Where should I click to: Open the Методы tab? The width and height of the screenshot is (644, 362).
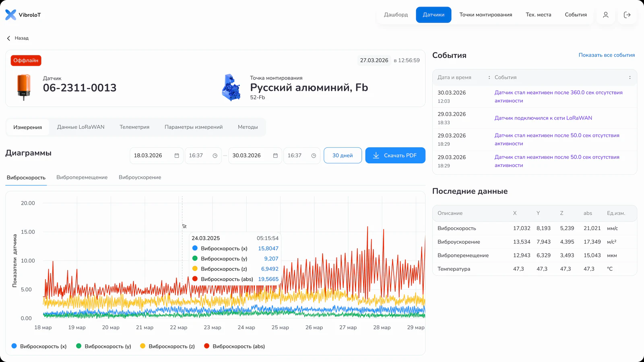pyautogui.click(x=248, y=127)
